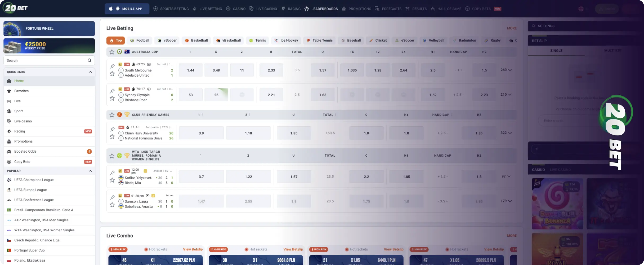Collapse the Popular section

pyautogui.click(x=90, y=171)
